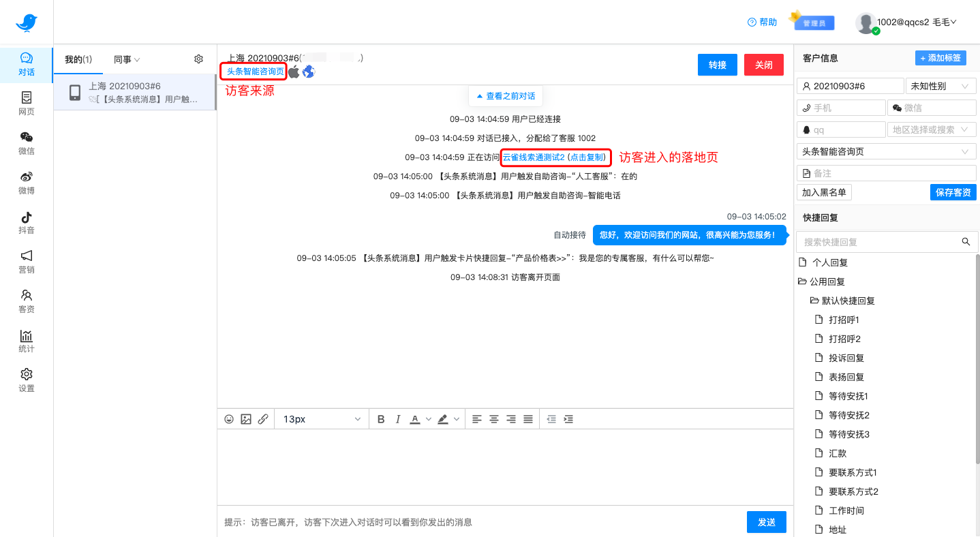The width and height of the screenshot is (980, 537).
Task: Open the 统计 statistics panel
Action: click(x=26, y=341)
